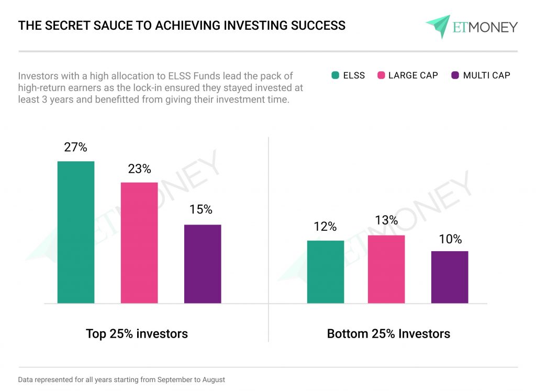This screenshot has width=536, height=392.
Task: Select the purple MULTI CAP legend swatch
Action: click(x=455, y=75)
